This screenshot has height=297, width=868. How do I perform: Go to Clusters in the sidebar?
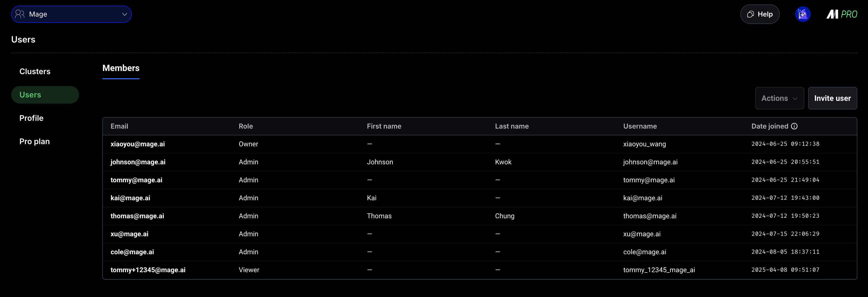point(35,71)
